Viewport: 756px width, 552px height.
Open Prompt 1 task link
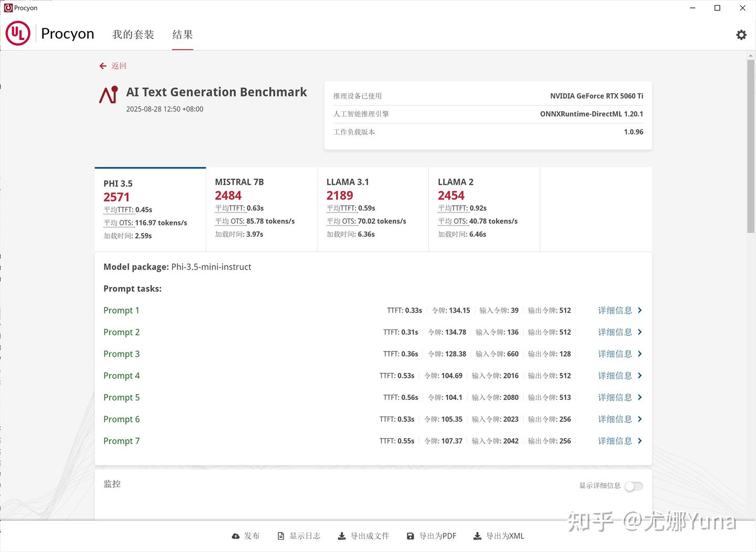tap(121, 311)
